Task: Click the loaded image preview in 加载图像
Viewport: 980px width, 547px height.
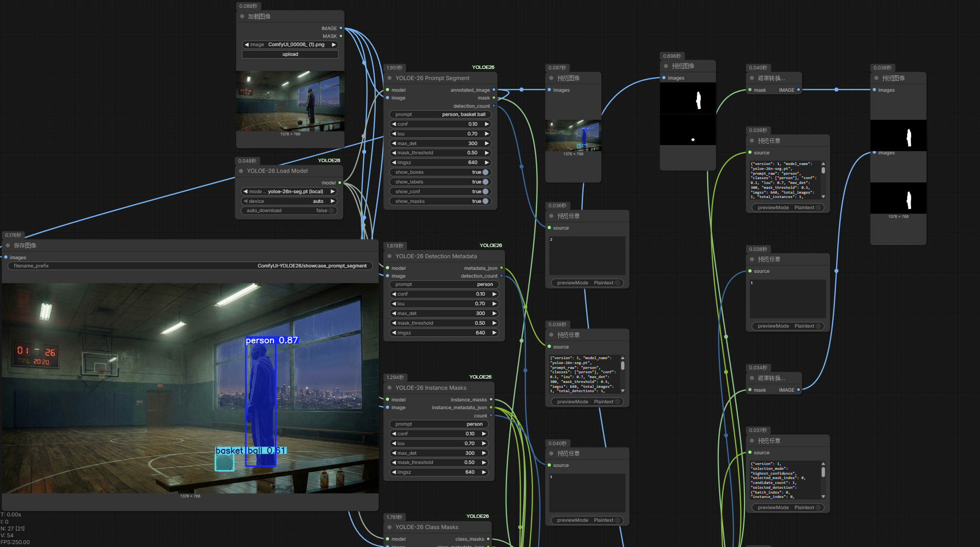Action: (290, 101)
